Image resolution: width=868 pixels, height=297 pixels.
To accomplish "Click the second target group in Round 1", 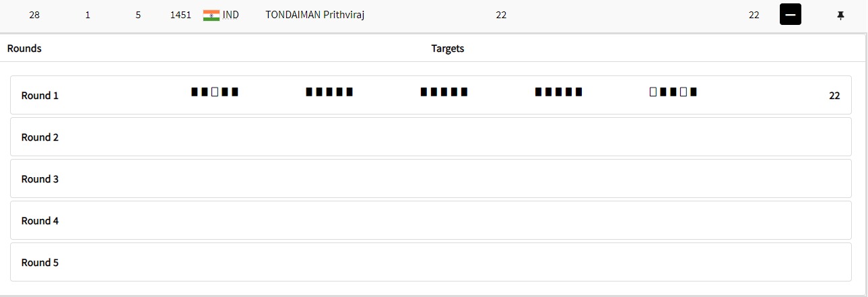I will coord(329,92).
